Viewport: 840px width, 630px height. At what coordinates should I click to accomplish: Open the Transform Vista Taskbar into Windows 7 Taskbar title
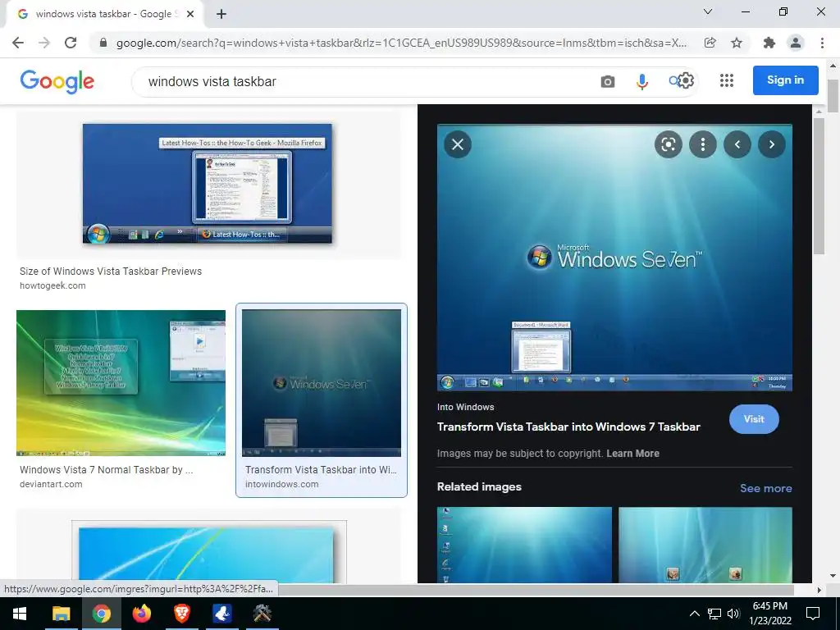[x=568, y=427]
